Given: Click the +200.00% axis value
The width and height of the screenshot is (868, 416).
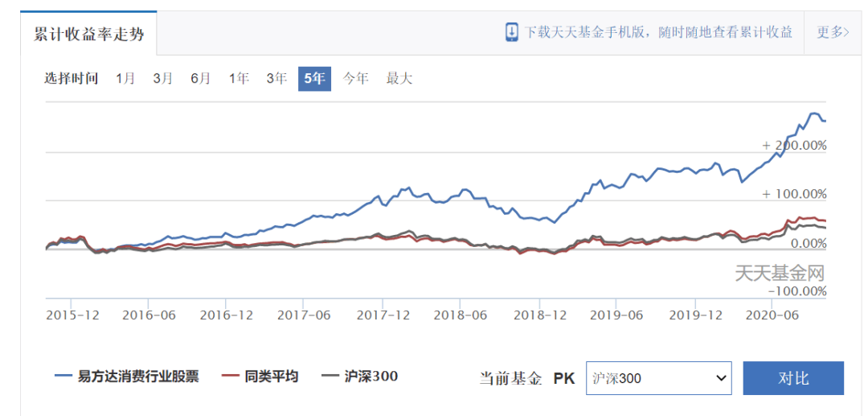Looking at the screenshot, I should click(x=794, y=146).
